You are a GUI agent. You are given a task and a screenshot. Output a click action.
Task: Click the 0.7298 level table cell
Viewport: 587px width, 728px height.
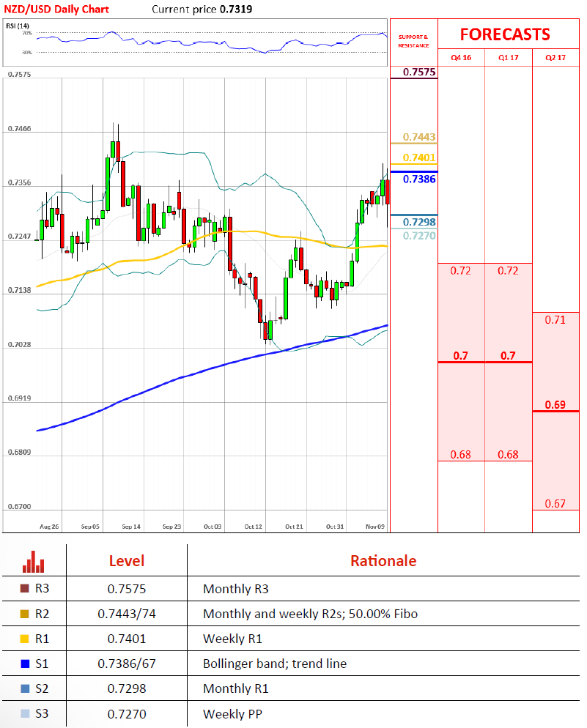(x=127, y=688)
